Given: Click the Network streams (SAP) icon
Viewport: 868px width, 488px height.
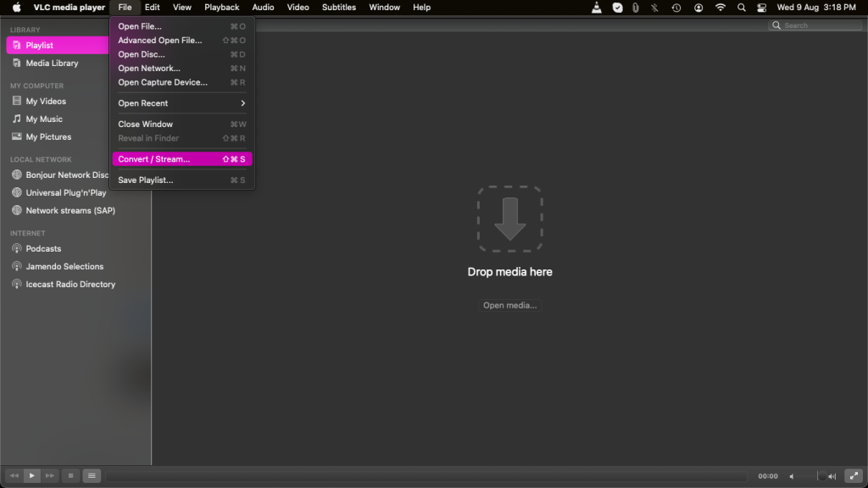Looking at the screenshot, I should (17, 210).
